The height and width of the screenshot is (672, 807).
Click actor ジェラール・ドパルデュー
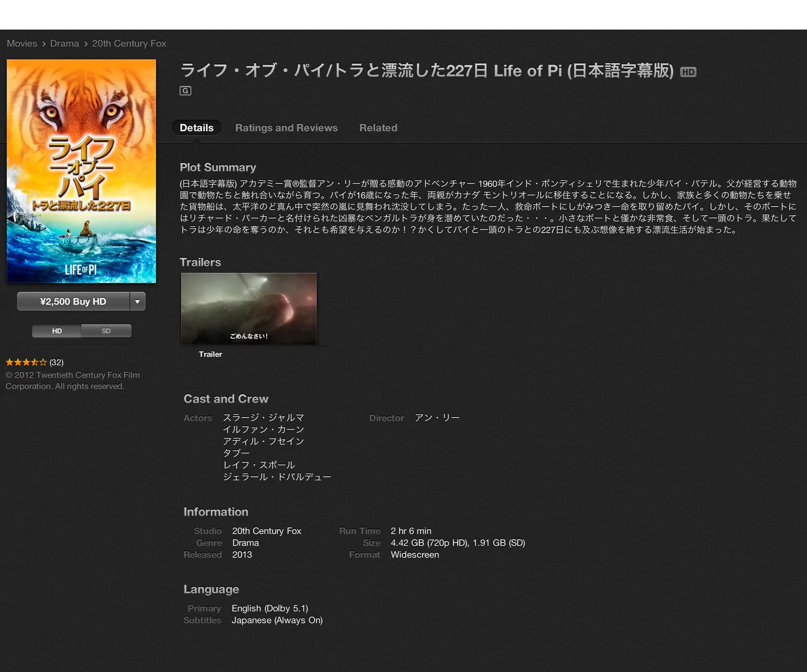(277, 477)
